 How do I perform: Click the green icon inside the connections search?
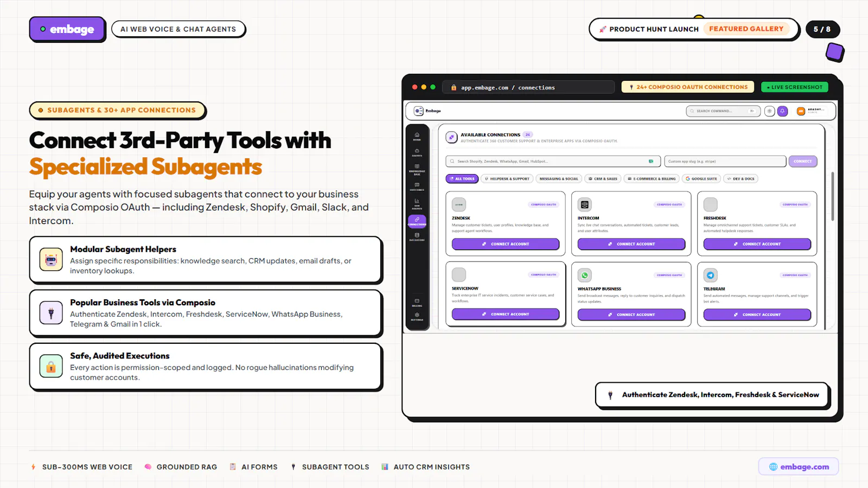pos(651,161)
